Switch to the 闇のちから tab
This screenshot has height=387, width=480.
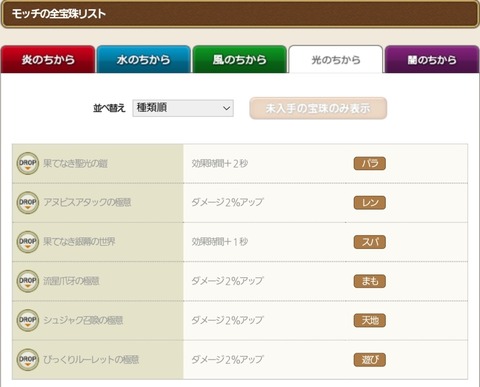tap(432, 59)
